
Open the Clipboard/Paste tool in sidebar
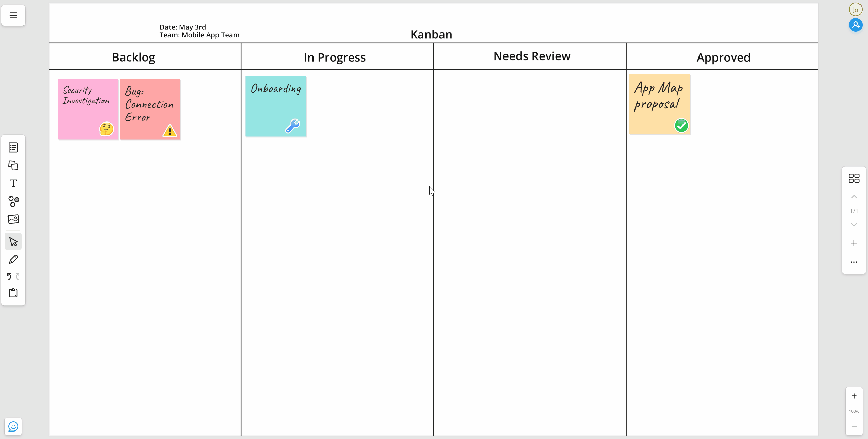point(13,293)
